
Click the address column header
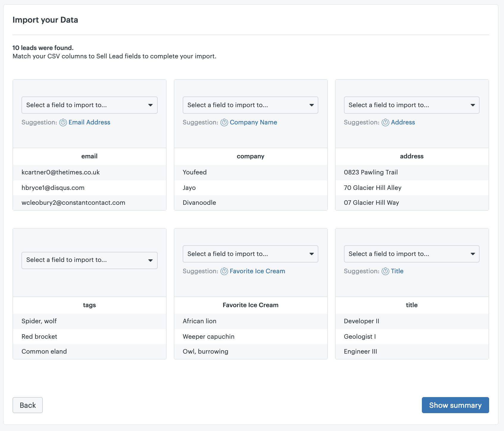pos(412,156)
